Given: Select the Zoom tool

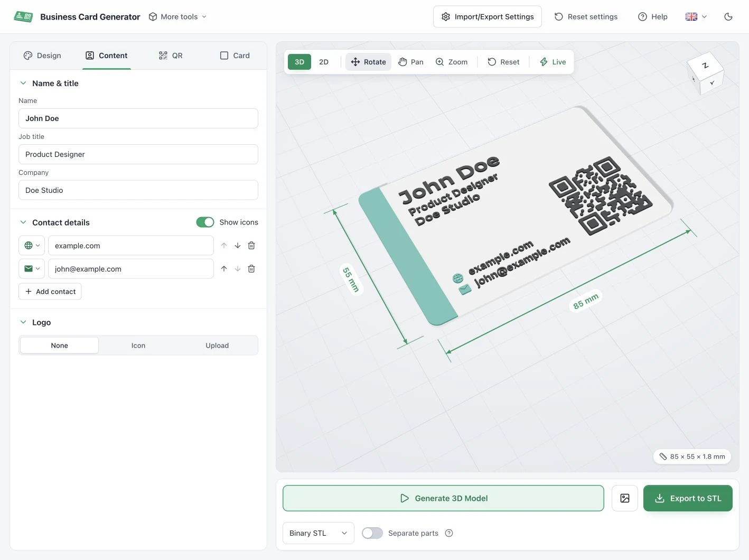Looking at the screenshot, I should pyautogui.click(x=452, y=62).
